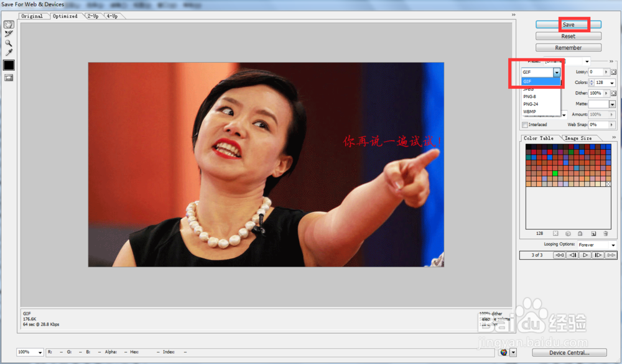The height and width of the screenshot is (364, 622).
Task: Open the transparency dither dropdown arrow
Action: point(564,115)
